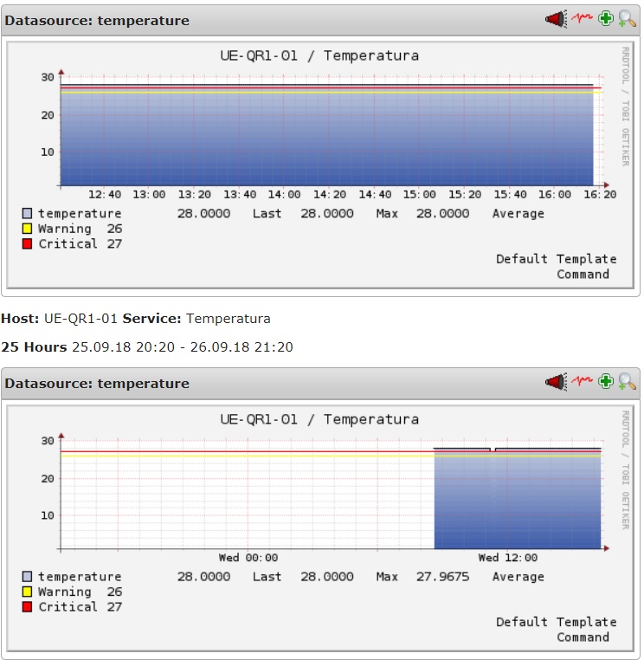644x660 pixels.
Task: Click the yellow Warning swatch in the upper legend
Action: [x=27, y=229]
